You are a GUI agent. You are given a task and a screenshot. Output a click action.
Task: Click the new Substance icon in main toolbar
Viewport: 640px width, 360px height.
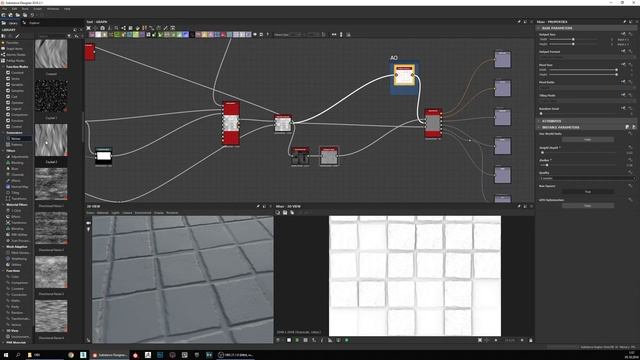coord(3,15)
